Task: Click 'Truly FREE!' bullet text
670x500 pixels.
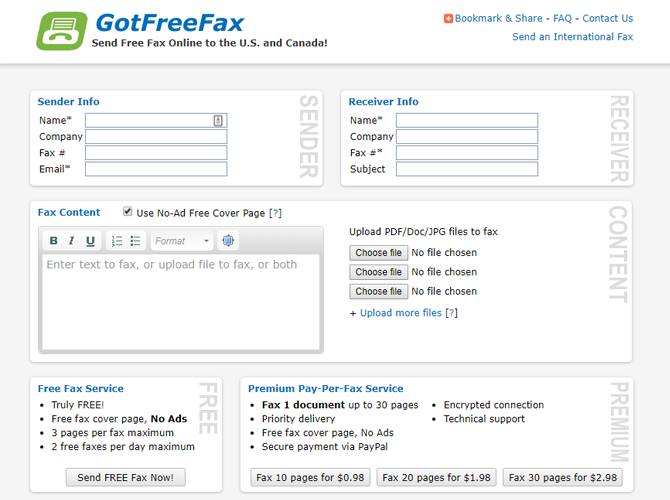Action: (78, 405)
